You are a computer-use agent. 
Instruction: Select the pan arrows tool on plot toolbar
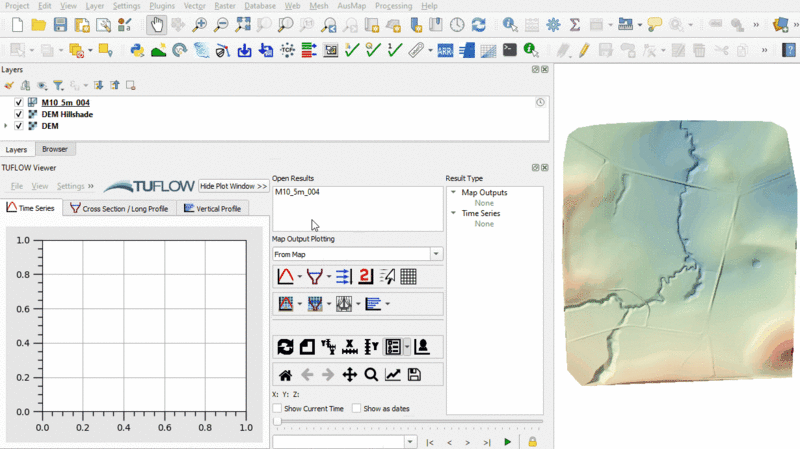(350, 375)
